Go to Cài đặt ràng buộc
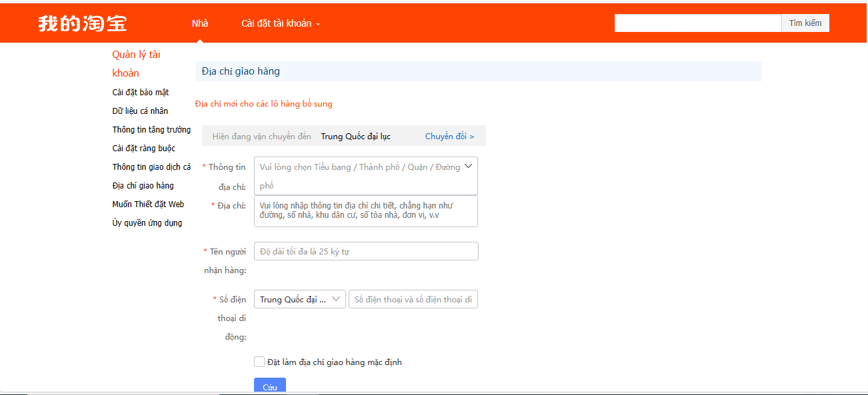 [144, 148]
